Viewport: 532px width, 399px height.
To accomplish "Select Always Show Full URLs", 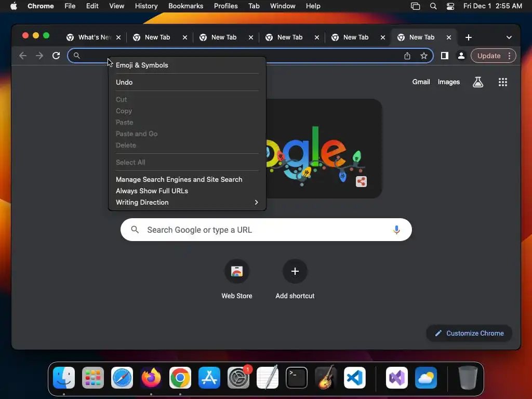I will (x=187, y=191).
